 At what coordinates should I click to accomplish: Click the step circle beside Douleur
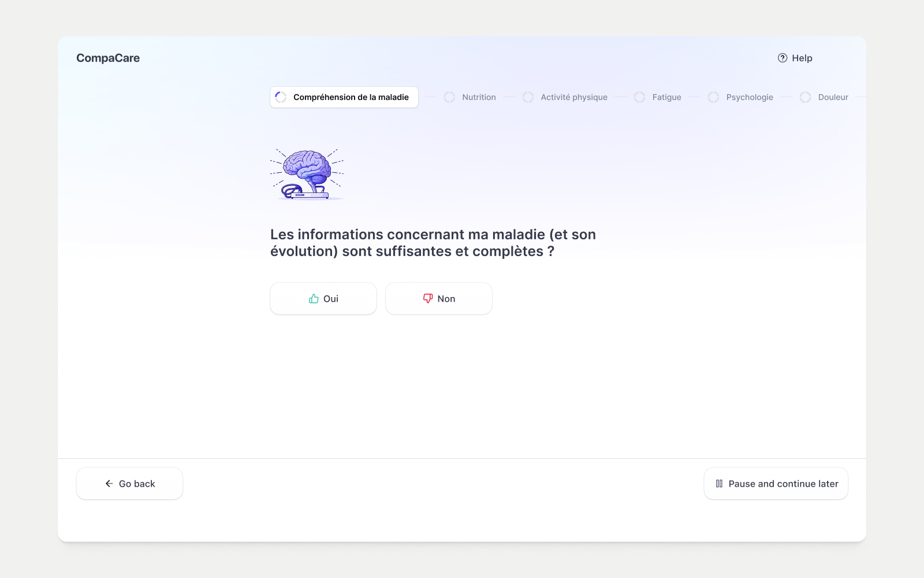click(x=805, y=97)
